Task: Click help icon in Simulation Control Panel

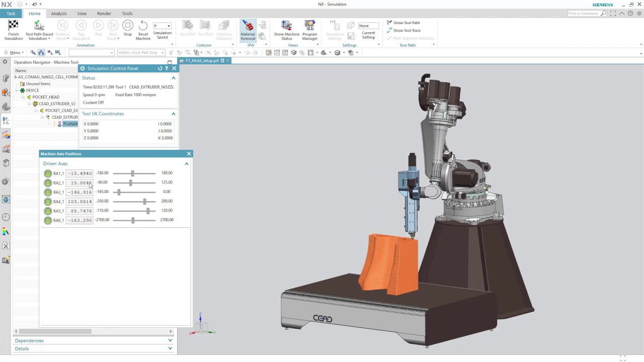Action: click(167, 68)
